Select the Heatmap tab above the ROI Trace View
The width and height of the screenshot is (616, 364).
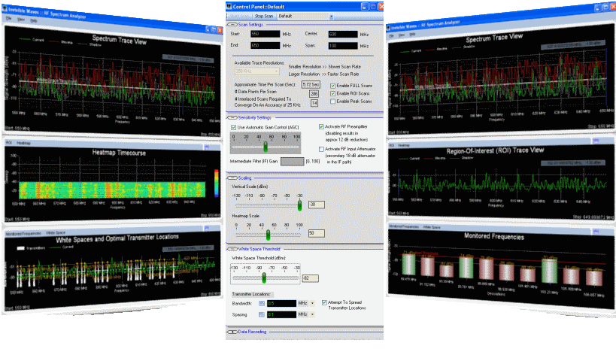click(403, 145)
